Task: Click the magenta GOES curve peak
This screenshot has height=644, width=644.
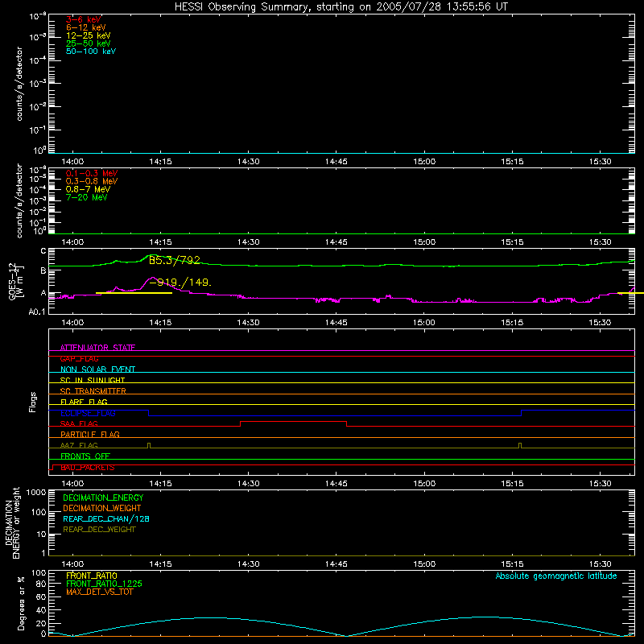Action: click(x=152, y=278)
